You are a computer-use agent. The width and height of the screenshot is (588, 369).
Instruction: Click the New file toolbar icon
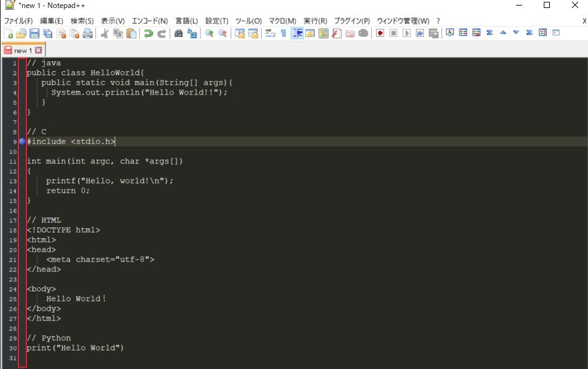8,33
